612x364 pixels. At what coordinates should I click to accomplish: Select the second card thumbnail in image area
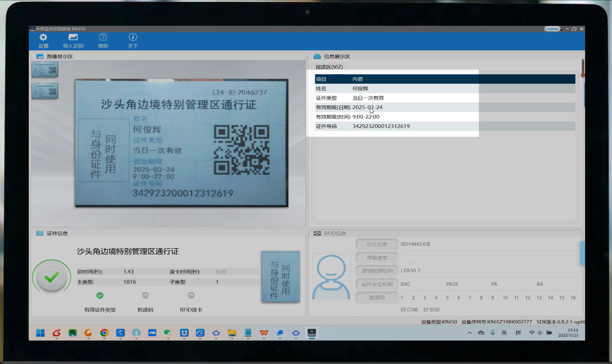point(45,91)
